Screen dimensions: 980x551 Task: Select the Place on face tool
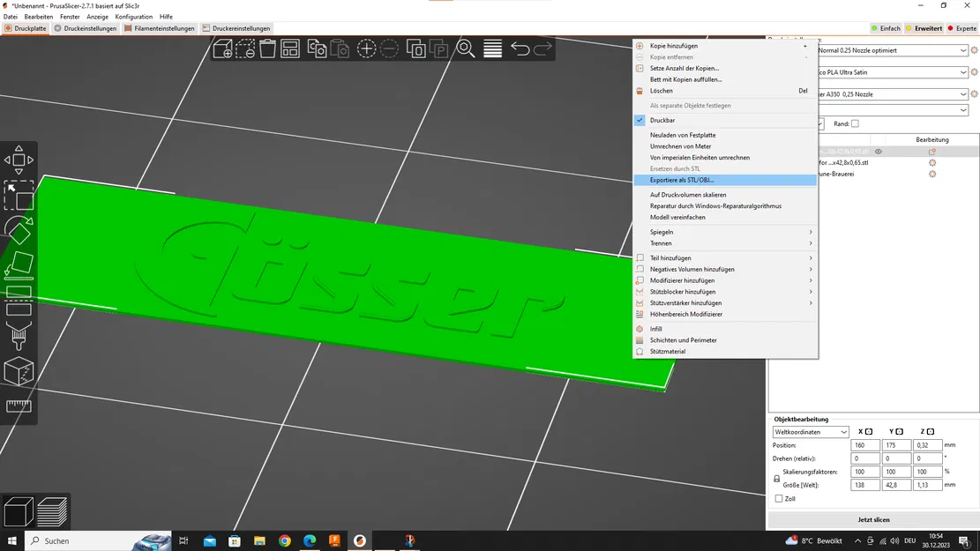(19, 264)
